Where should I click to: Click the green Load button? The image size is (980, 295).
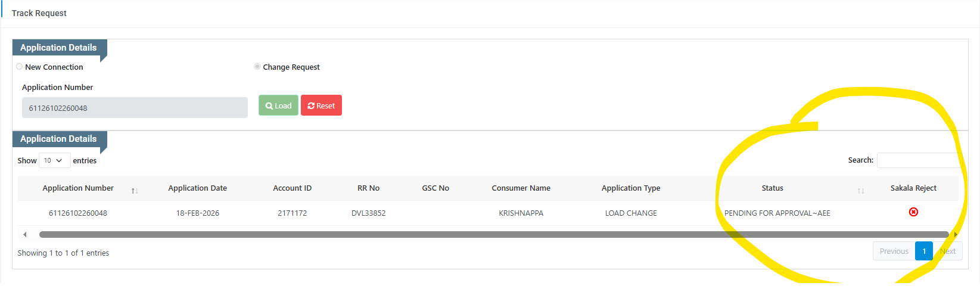coord(278,105)
